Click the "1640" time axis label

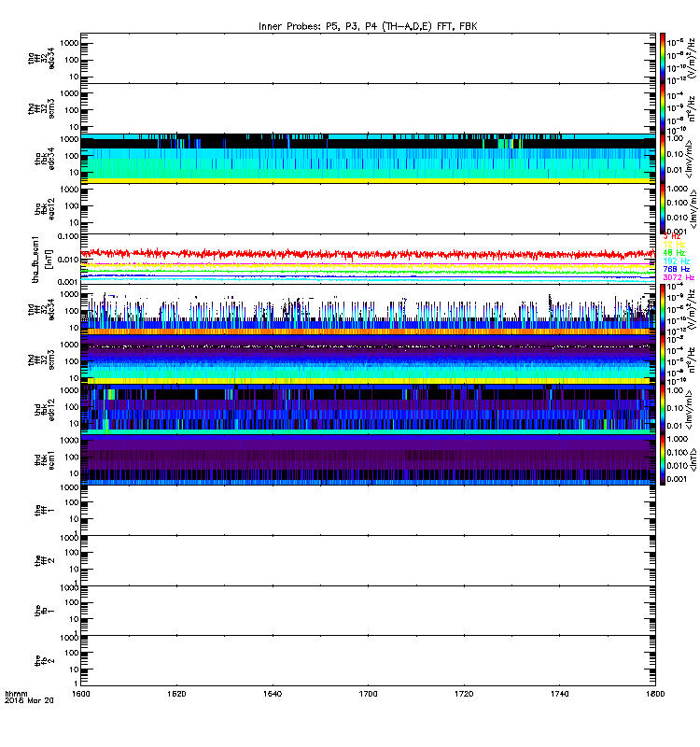[x=273, y=694]
